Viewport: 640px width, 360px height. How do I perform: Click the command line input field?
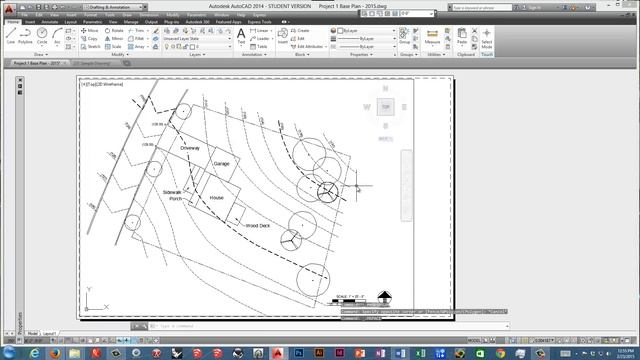[x=329, y=326]
